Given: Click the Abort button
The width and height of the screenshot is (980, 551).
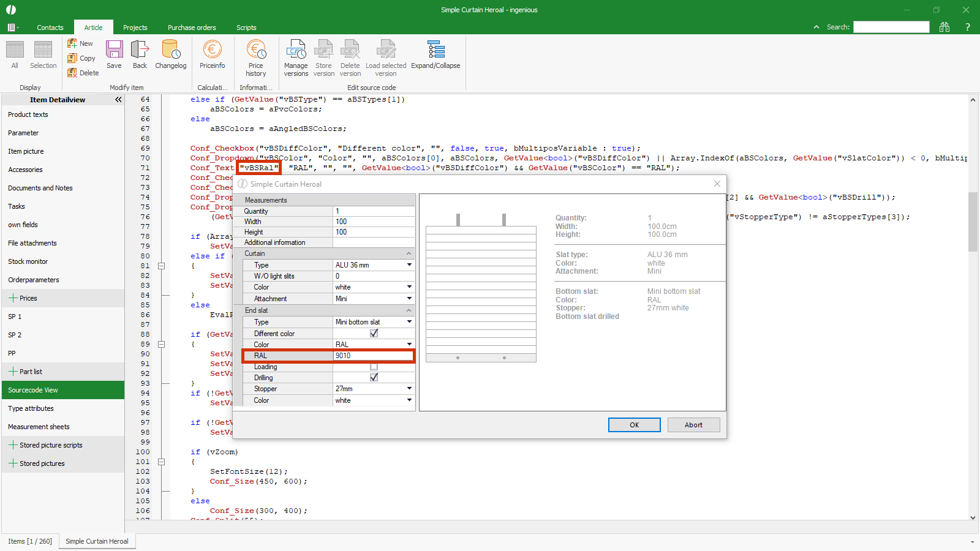Looking at the screenshot, I should 693,425.
